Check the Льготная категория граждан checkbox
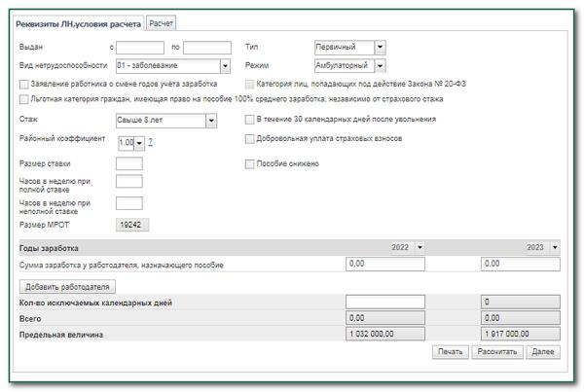 23,99
